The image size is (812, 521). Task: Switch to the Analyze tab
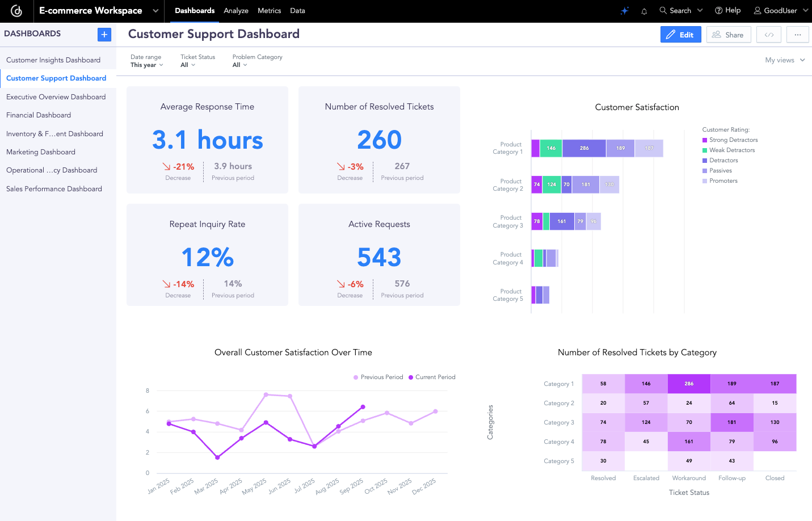[235, 11]
